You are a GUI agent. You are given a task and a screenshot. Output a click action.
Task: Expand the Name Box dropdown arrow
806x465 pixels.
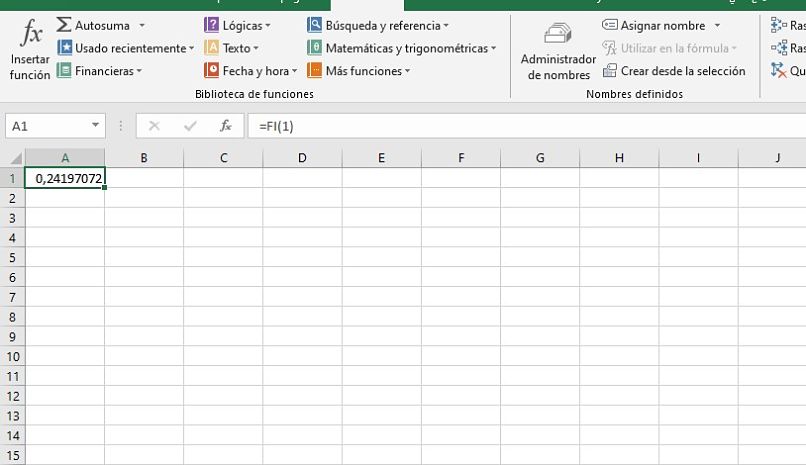tap(96, 126)
